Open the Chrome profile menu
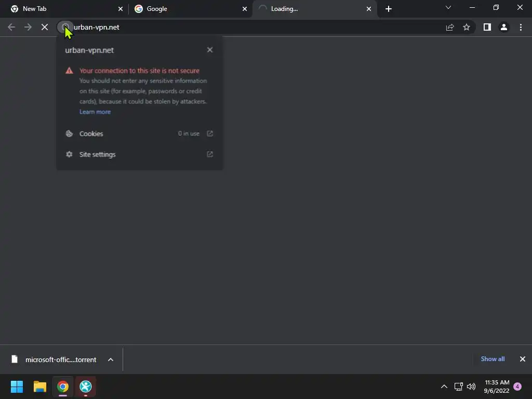 (x=504, y=27)
